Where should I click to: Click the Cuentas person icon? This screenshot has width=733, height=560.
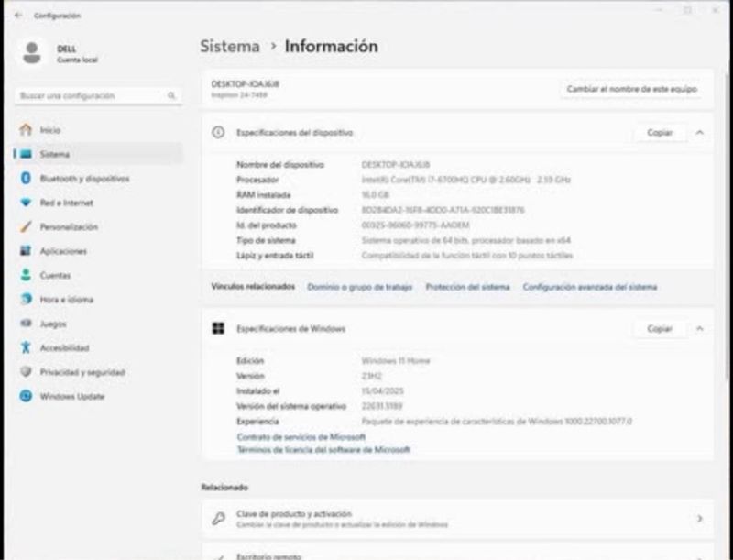pos(26,275)
